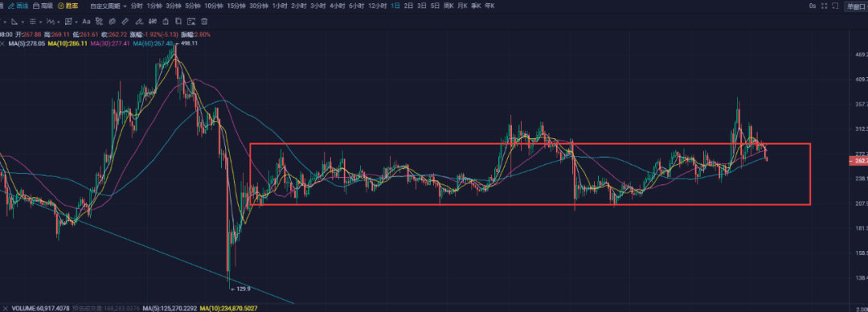This screenshot has height=312, width=868.
Task: Switch to the 10分钟 timeframe
Action: pyautogui.click(x=214, y=6)
